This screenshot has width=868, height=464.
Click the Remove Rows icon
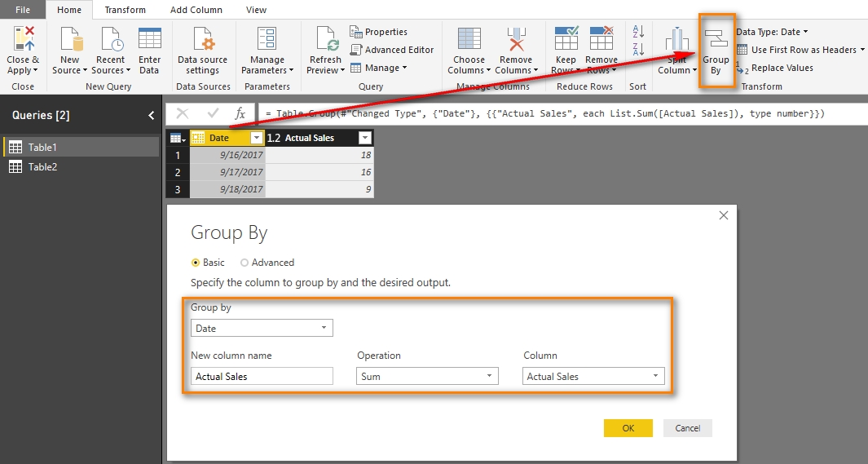pyautogui.click(x=601, y=38)
